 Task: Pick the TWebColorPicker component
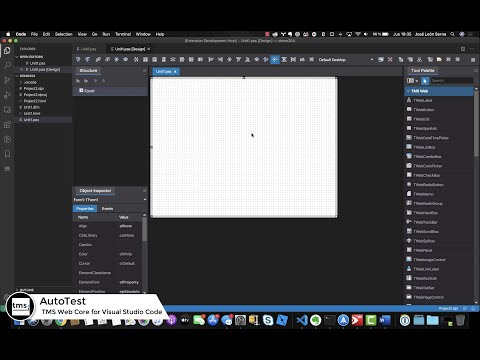coord(439,166)
